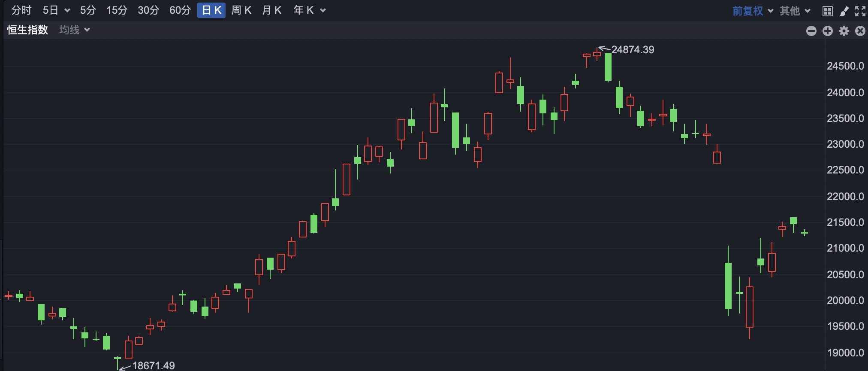Open the 前复权 dropdown

[753, 11]
